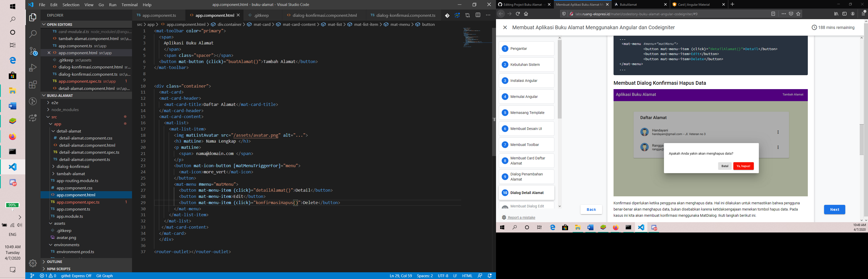
Task: Open Source Control view in activity bar
Action: pos(33,51)
